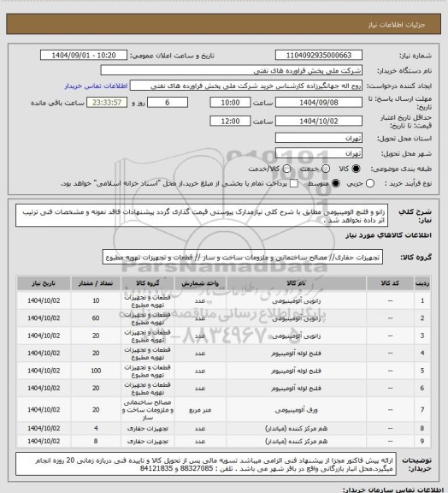Click the price validity date 1404/10/02 field

coord(319,121)
